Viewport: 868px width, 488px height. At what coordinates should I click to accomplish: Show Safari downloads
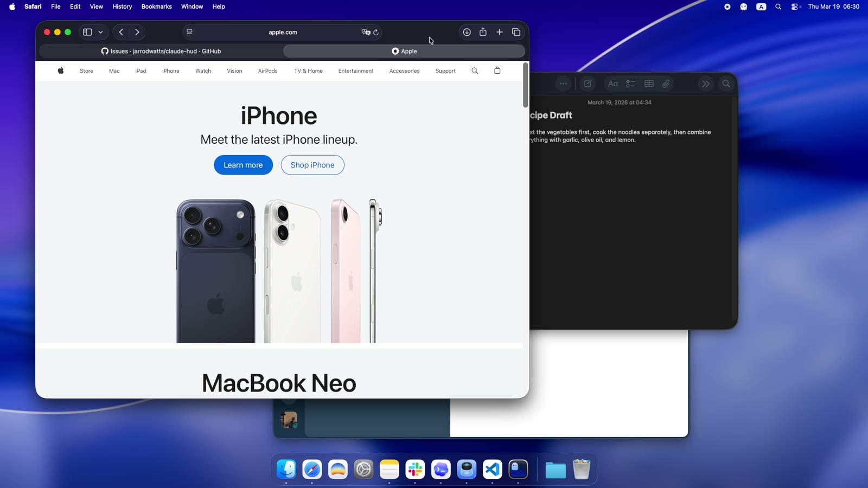[467, 32]
